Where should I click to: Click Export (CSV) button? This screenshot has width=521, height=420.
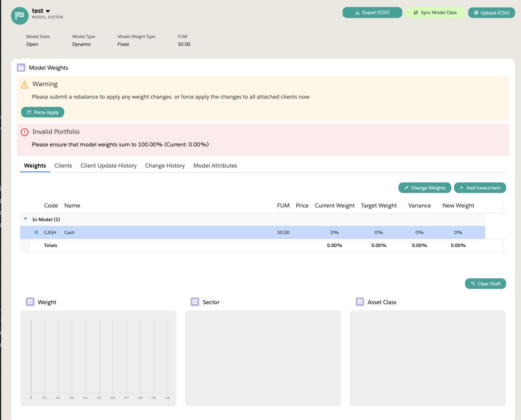tap(372, 13)
